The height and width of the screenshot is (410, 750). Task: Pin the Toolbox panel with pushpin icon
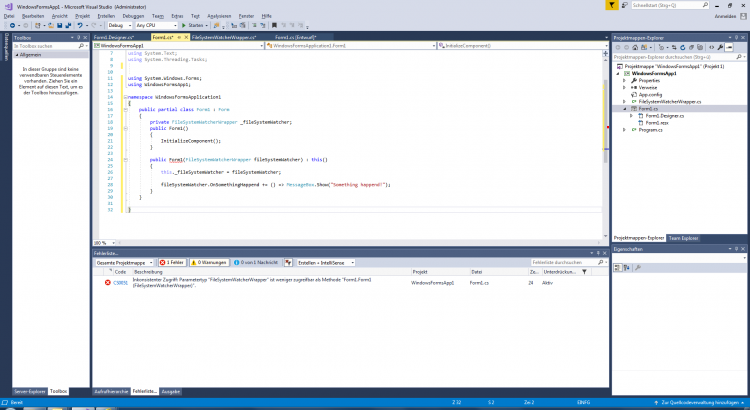pos(79,37)
